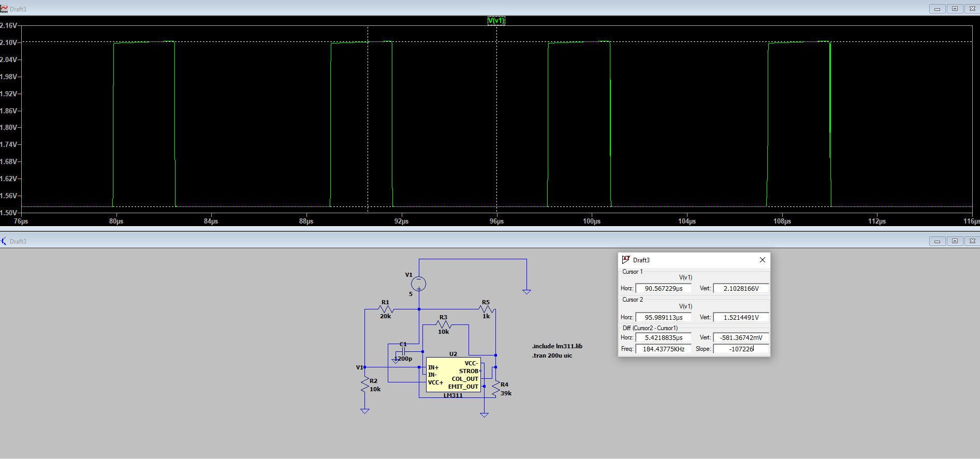The image size is (980, 459).
Task: Close the waveform plot window
Action: 972,9
